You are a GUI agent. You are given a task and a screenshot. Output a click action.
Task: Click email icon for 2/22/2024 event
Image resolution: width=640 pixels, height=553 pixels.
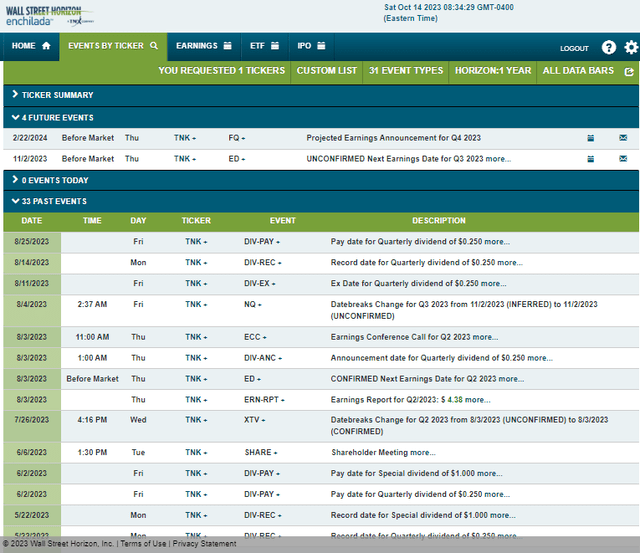[x=623, y=138]
